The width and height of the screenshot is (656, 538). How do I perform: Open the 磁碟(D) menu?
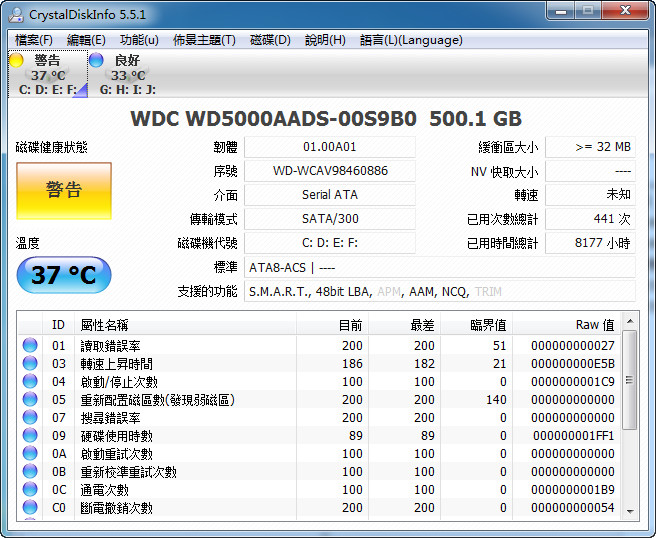point(270,40)
